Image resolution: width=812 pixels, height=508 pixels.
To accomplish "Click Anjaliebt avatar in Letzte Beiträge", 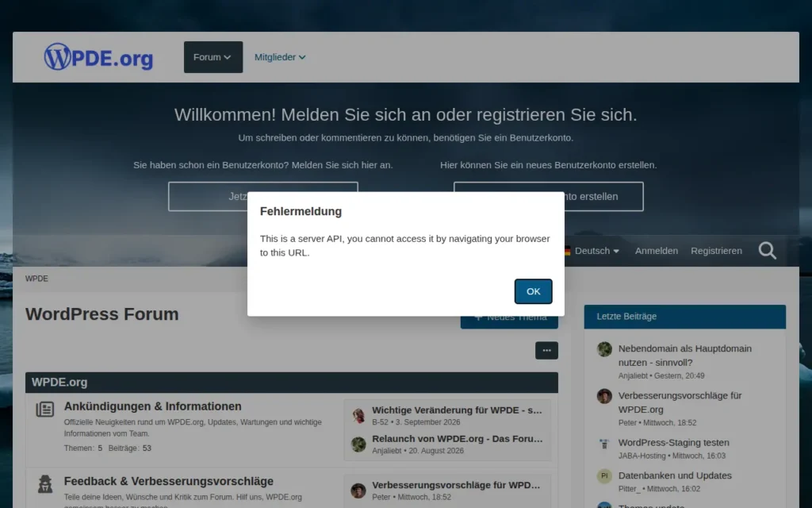I will point(604,349).
